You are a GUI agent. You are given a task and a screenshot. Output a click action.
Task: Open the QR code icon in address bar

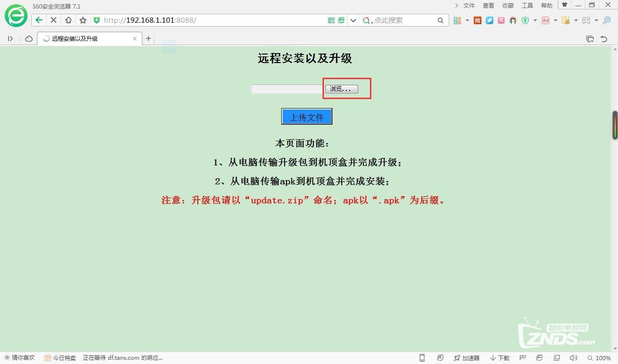coord(331,20)
